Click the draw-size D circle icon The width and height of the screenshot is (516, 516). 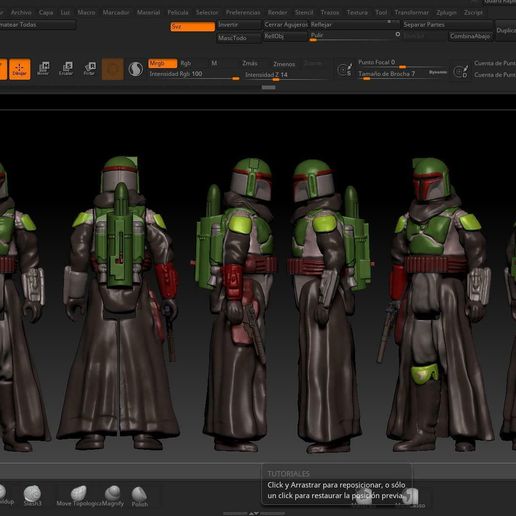click(x=461, y=71)
